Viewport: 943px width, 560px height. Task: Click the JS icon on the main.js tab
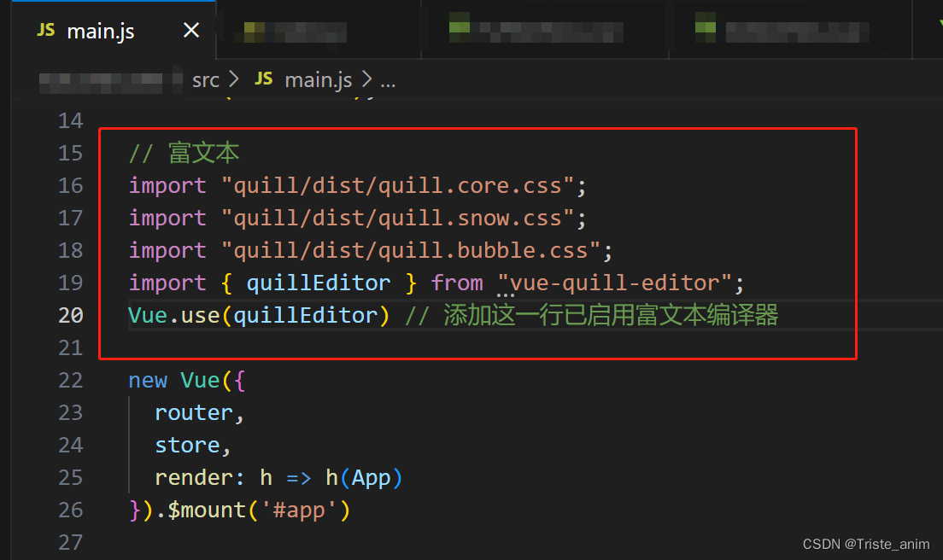pos(45,30)
